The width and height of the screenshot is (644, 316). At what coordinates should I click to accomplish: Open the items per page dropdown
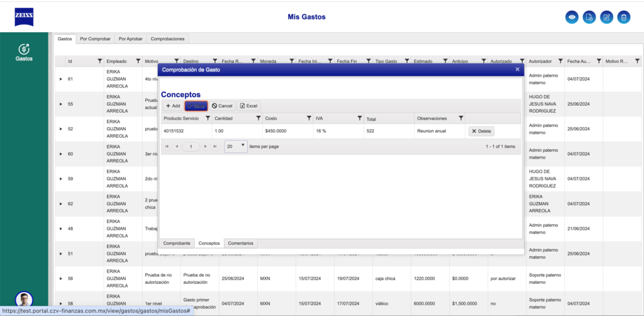click(x=236, y=146)
